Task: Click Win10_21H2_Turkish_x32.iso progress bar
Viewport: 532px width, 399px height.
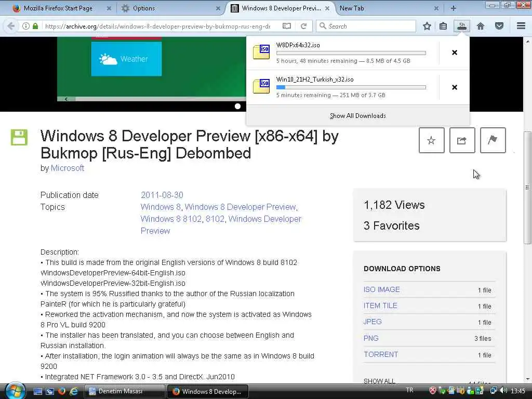Action: [x=351, y=87]
